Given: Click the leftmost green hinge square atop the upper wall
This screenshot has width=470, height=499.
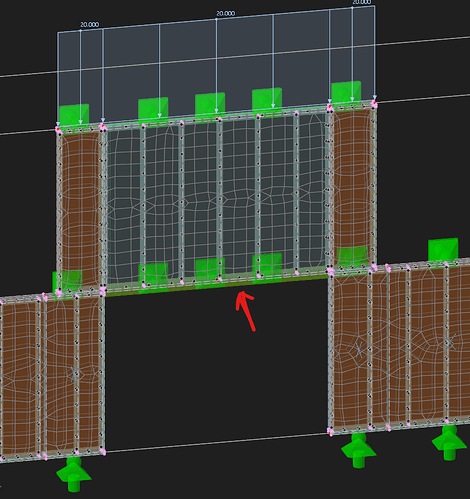Looking at the screenshot, I should coord(74,115).
